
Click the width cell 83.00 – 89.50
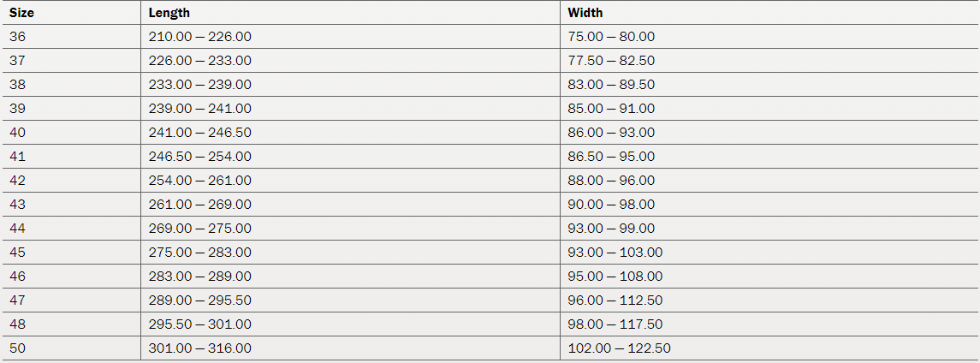coord(611,85)
